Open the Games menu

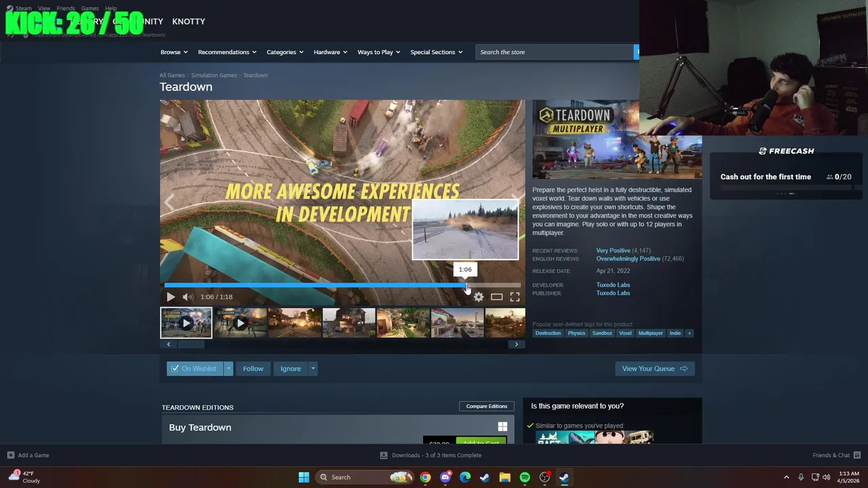(90, 9)
